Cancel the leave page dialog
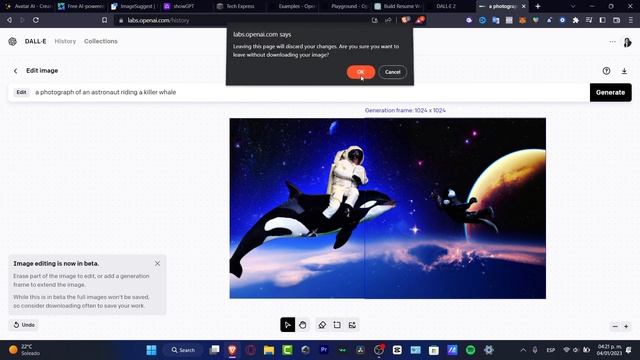This screenshot has width=640, height=360. [x=392, y=72]
